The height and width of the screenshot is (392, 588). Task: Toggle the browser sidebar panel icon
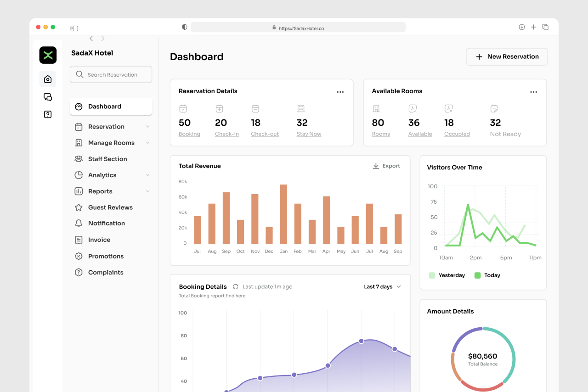click(74, 28)
